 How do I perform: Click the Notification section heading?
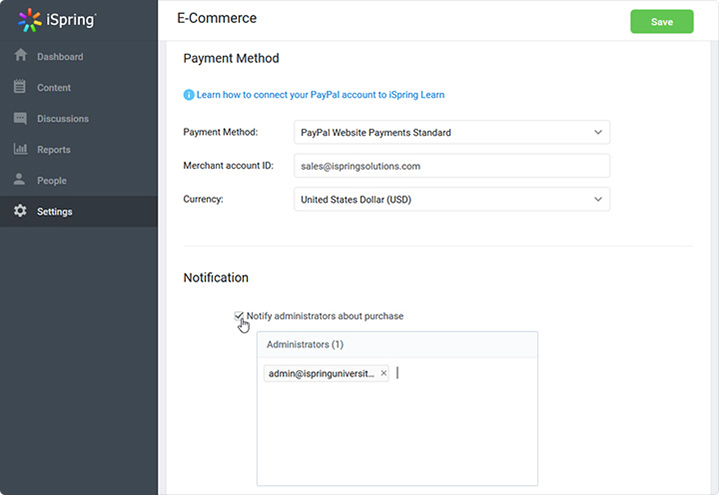click(216, 278)
